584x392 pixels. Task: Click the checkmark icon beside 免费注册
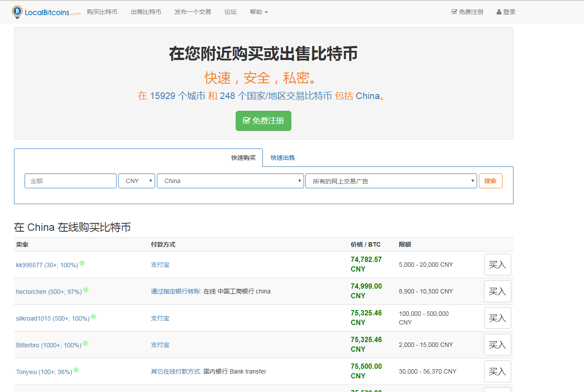pos(454,12)
